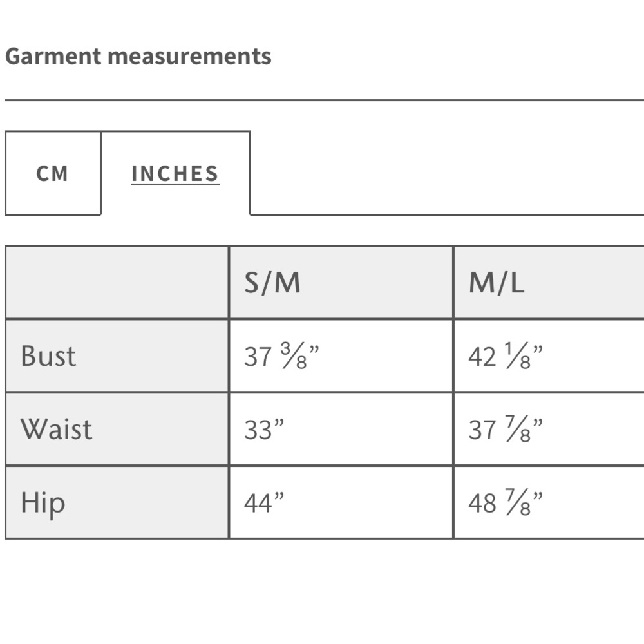Select the M/L hip value 48 7/8

[506, 503]
